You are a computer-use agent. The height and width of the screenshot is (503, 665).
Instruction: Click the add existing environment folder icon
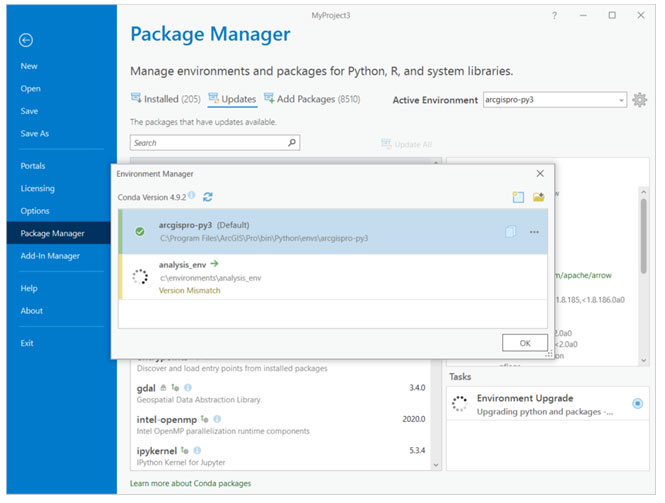point(538,197)
